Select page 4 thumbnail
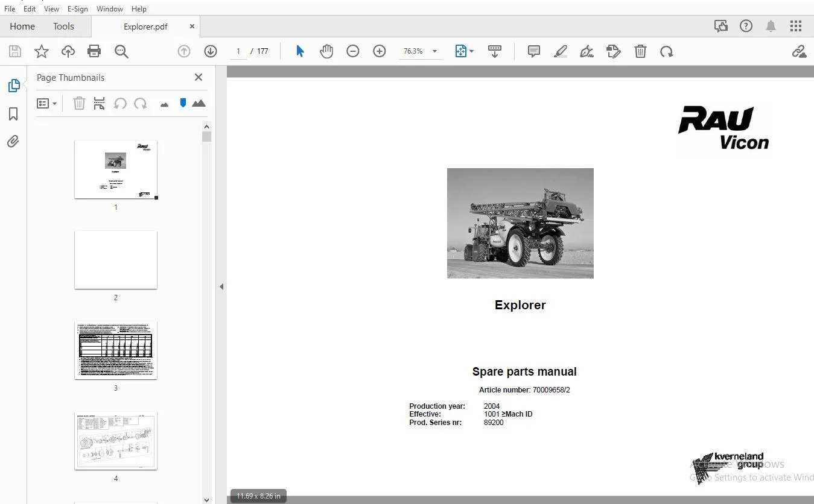The width and height of the screenshot is (814, 504). click(116, 441)
